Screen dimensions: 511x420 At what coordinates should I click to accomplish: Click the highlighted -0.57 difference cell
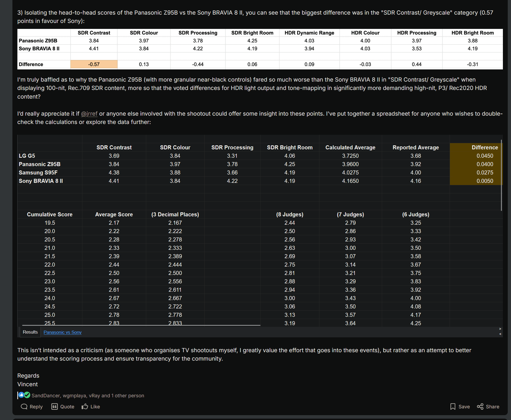point(94,64)
